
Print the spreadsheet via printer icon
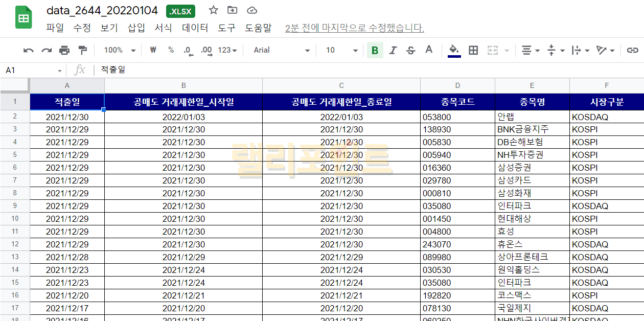coord(64,50)
